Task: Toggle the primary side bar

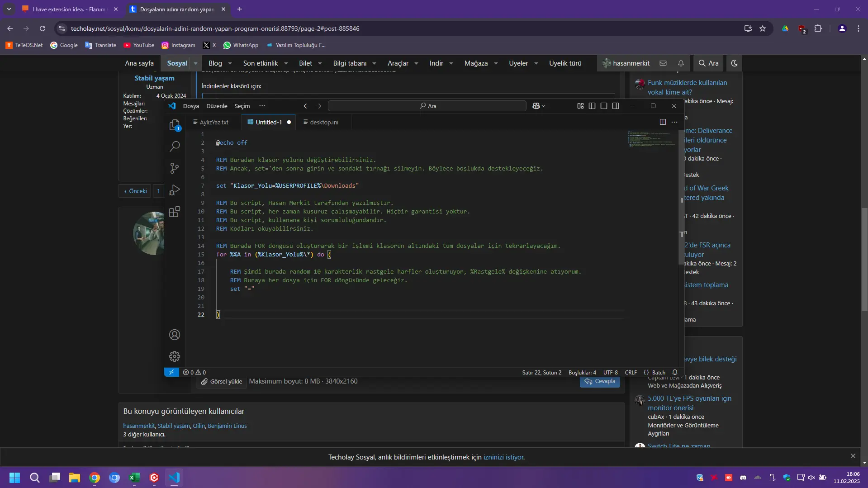Action: 592,106
